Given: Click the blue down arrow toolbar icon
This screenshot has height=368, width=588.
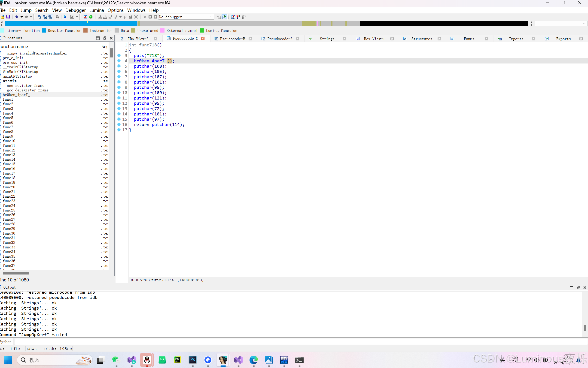Looking at the screenshot, I should click(65, 17).
